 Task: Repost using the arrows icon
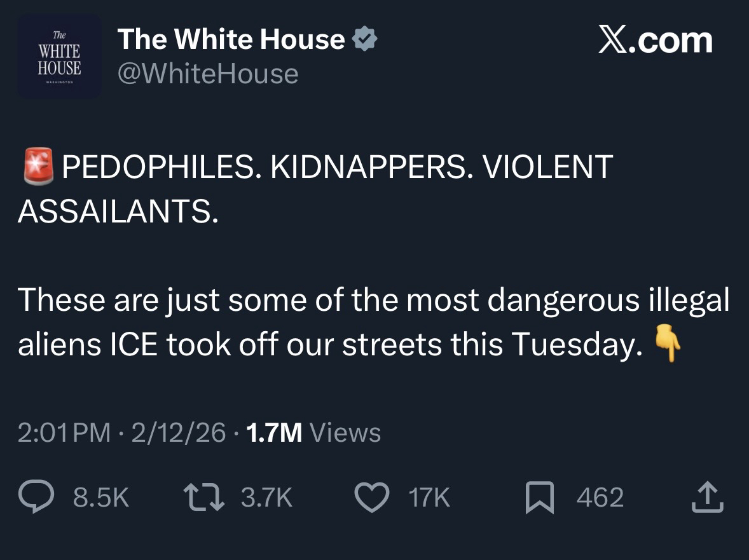203,497
